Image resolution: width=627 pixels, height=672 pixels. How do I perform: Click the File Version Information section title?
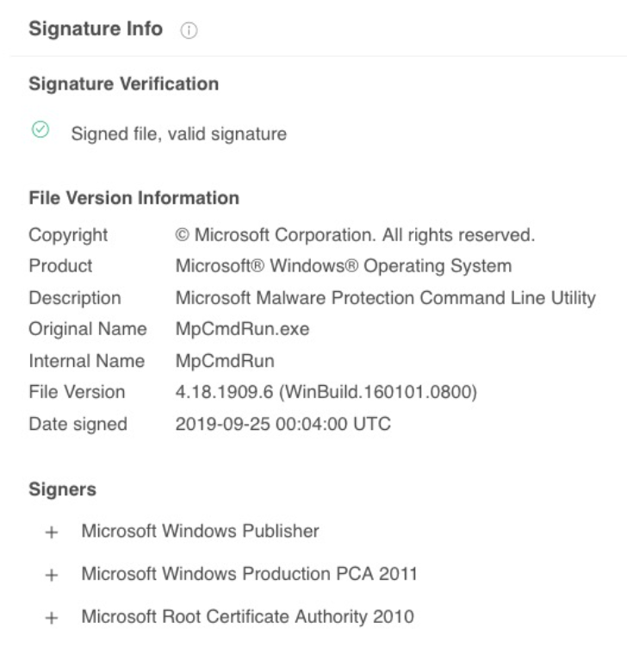pyautogui.click(x=133, y=198)
